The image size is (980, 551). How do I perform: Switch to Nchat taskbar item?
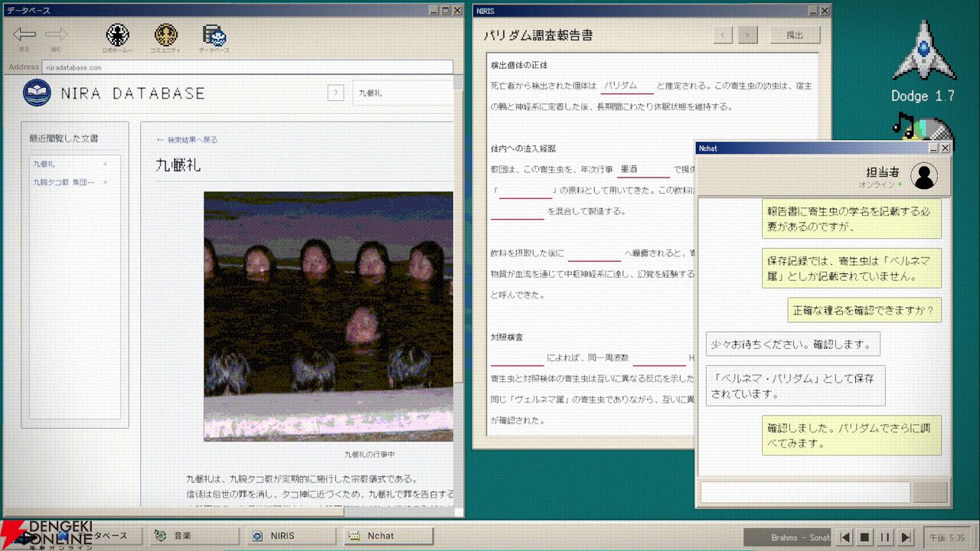[388, 536]
